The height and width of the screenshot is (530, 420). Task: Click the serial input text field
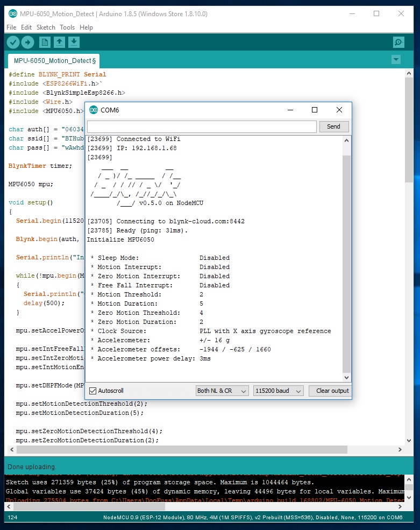pyautogui.click(x=202, y=127)
